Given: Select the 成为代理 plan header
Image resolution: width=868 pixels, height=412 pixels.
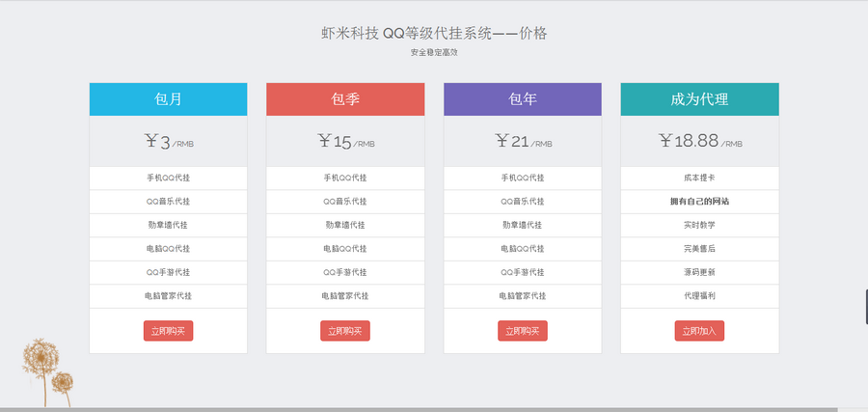Looking at the screenshot, I should tap(700, 99).
